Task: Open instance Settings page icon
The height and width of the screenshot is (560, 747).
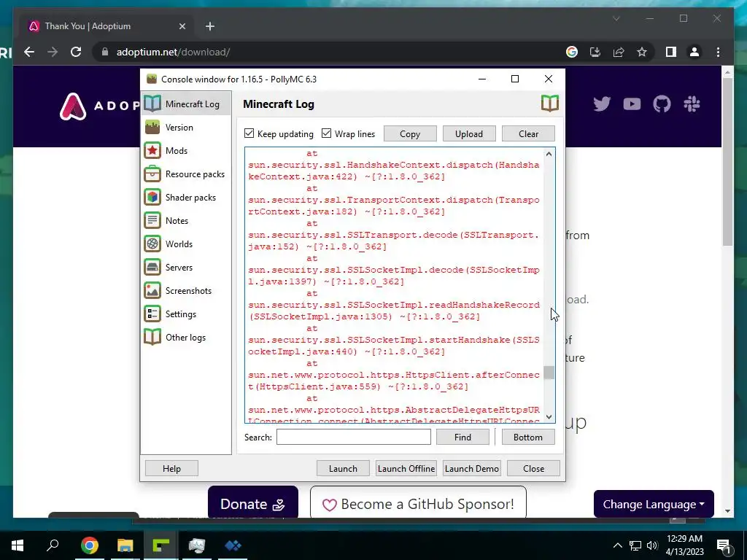Action: (152, 314)
